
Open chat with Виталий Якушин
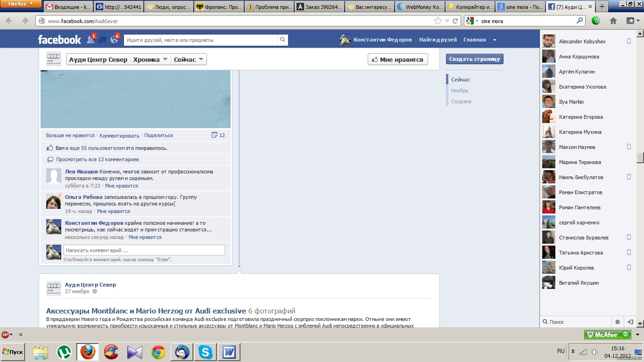pos(587,283)
